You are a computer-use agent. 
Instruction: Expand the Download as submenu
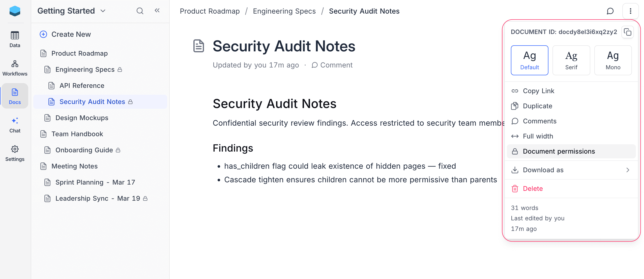coord(543,170)
